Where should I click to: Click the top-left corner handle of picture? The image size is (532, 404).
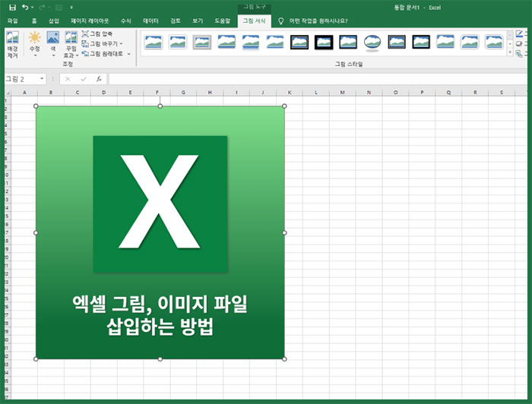(36, 106)
